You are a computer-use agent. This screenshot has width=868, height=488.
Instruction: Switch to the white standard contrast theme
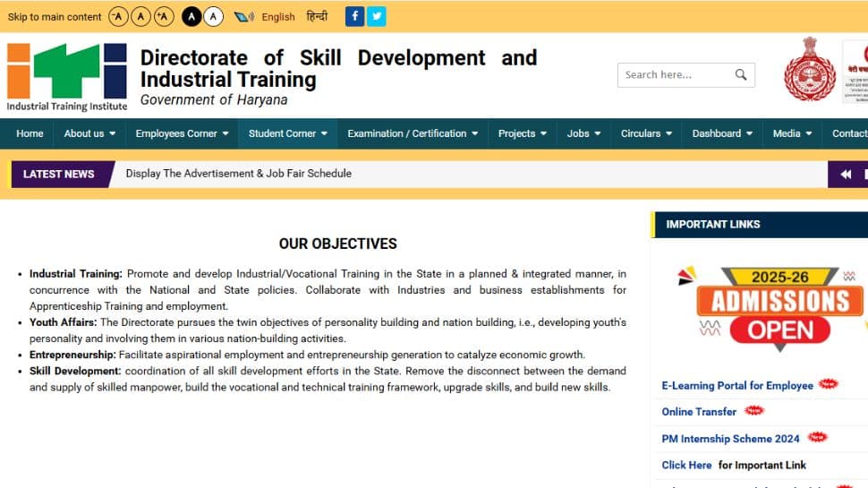[x=213, y=16]
